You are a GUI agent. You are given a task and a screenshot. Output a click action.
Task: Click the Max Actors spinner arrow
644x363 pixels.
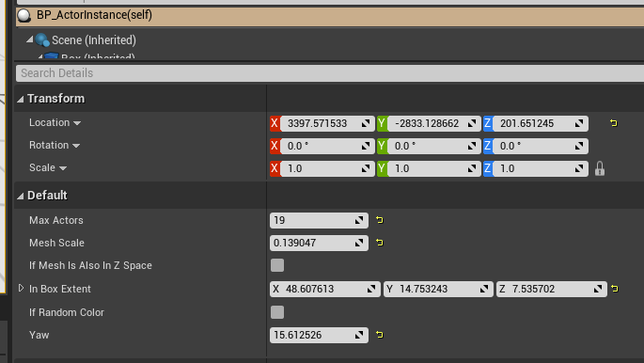pos(359,220)
